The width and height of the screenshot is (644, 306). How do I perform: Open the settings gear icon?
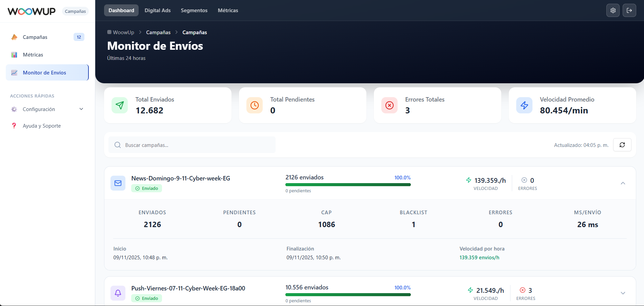[613, 10]
